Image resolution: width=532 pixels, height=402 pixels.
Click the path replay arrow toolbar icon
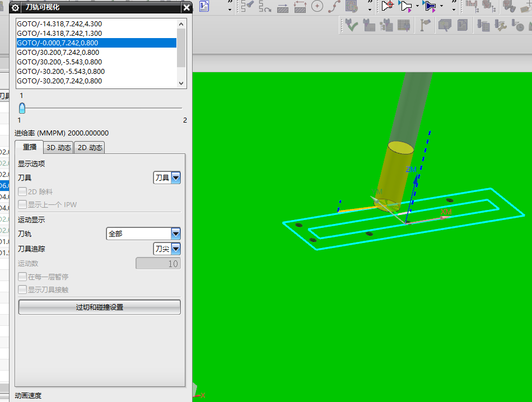point(265,6)
